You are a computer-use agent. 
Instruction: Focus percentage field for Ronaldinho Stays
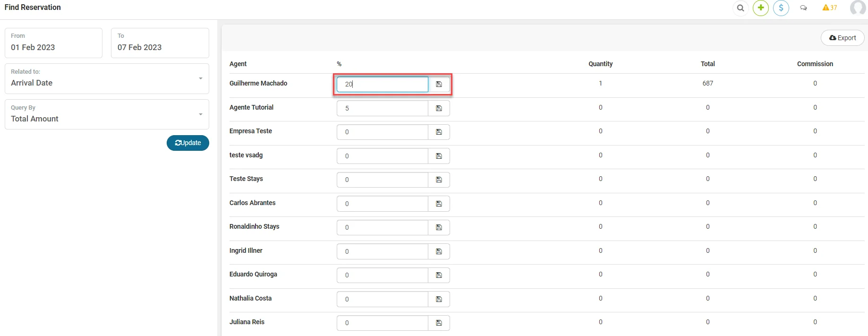coord(383,227)
